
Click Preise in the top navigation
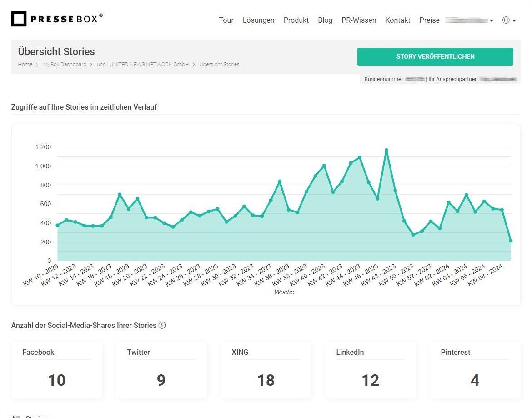(429, 20)
